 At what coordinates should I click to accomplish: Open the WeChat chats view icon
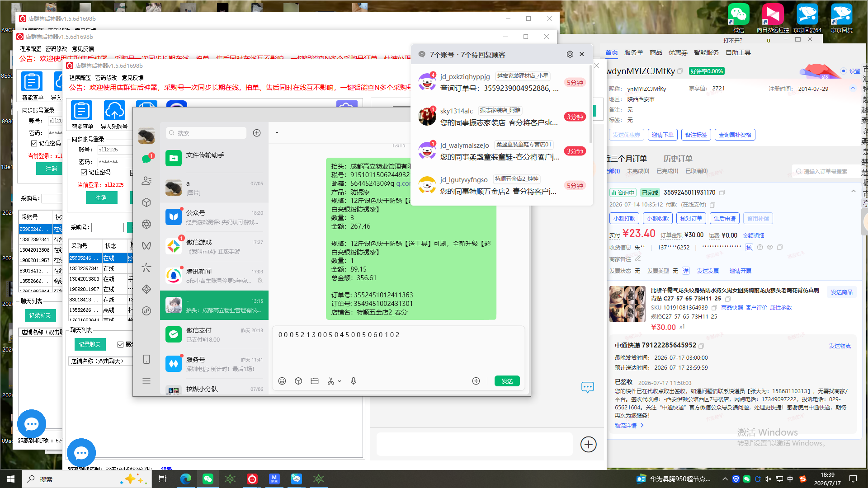(x=146, y=159)
